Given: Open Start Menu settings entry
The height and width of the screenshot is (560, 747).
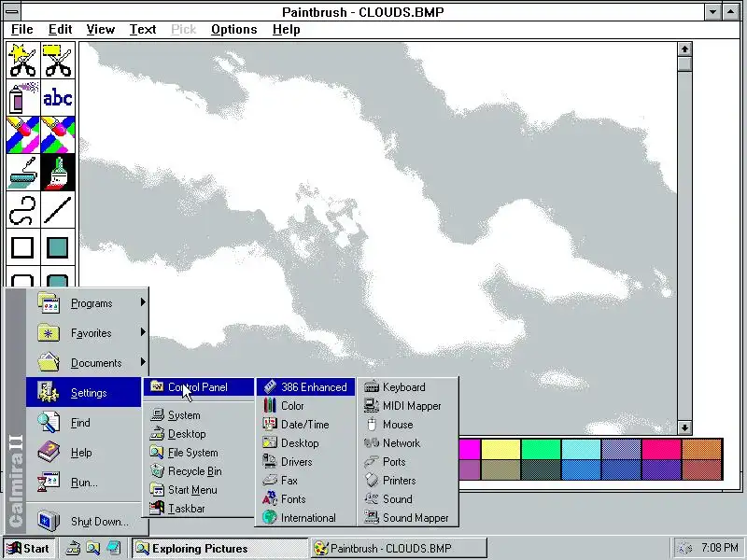Looking at the screenshot, I should point(199,489).
